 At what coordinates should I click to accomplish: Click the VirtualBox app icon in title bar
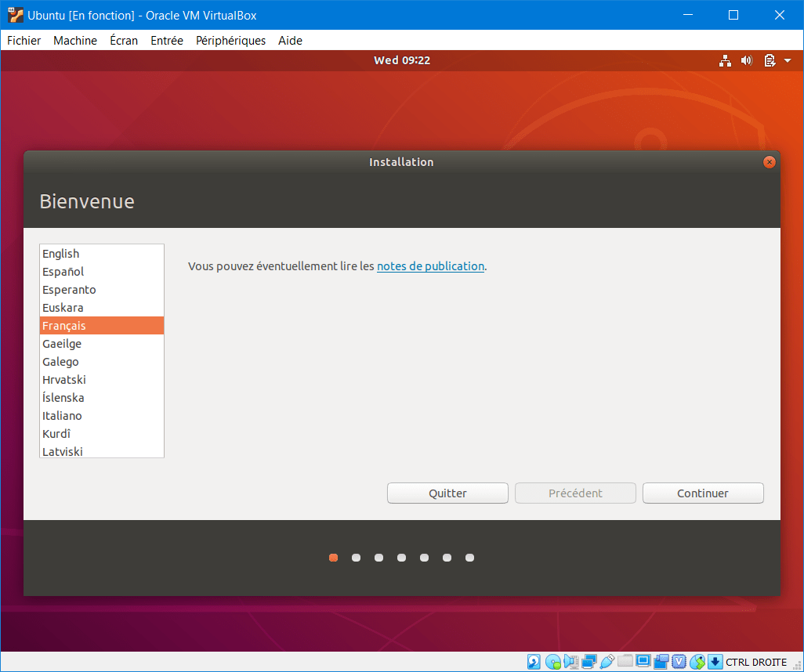pyautogui.click(x=16, y=16)
